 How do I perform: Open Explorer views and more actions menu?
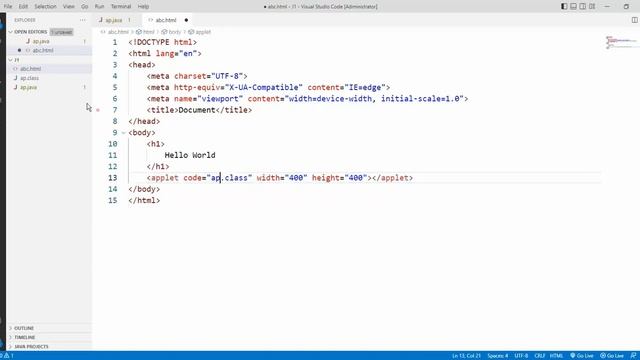tap(83, 20)
